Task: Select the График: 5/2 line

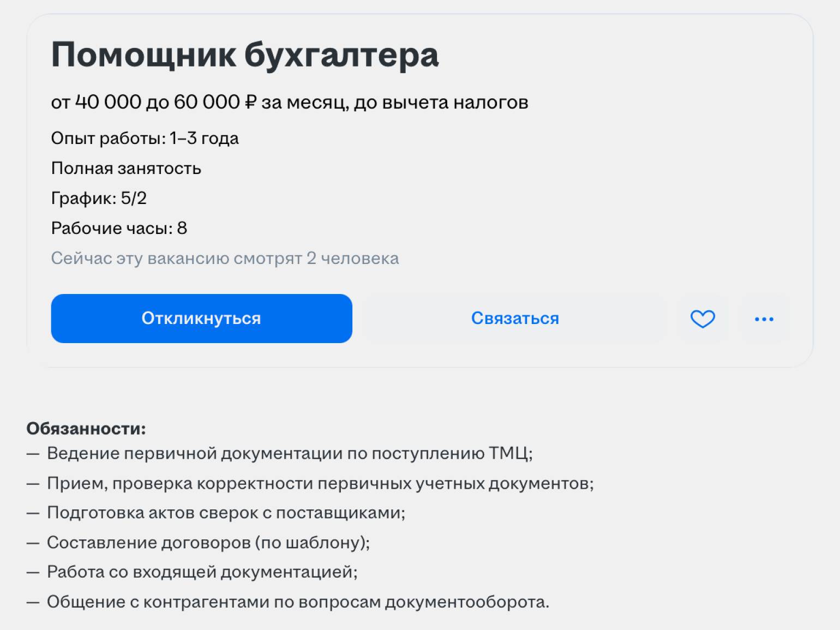Action: point(99,199)
